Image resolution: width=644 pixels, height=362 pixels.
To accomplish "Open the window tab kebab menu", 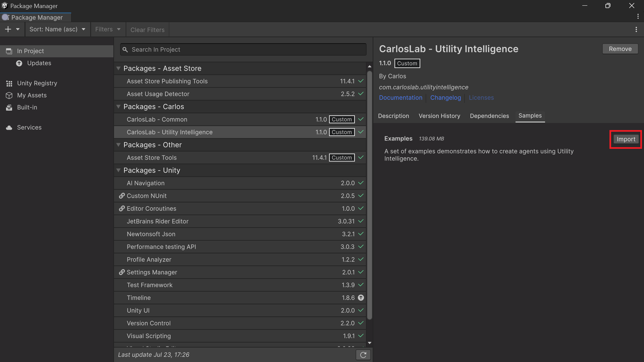I will (x=638, y=16).
